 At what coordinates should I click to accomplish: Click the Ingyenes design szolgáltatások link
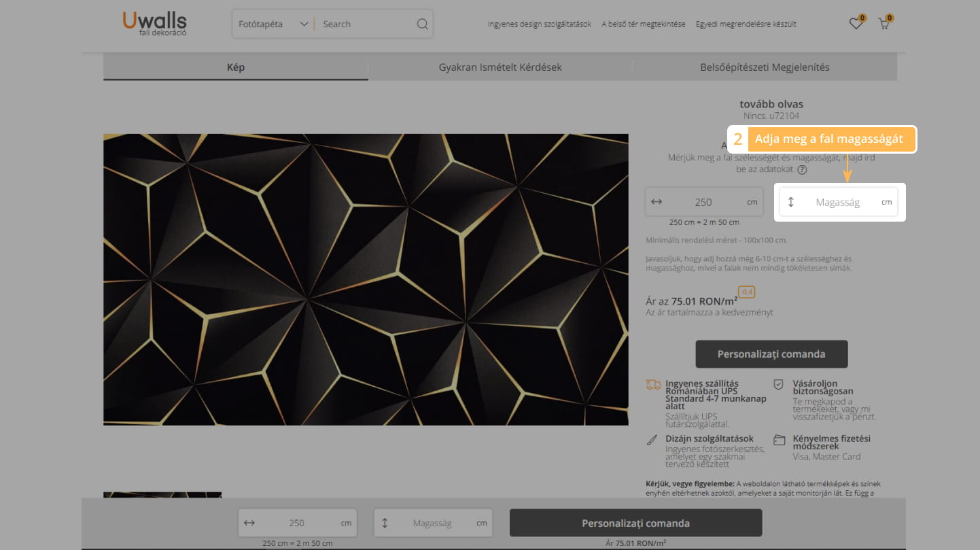point(540,24)
